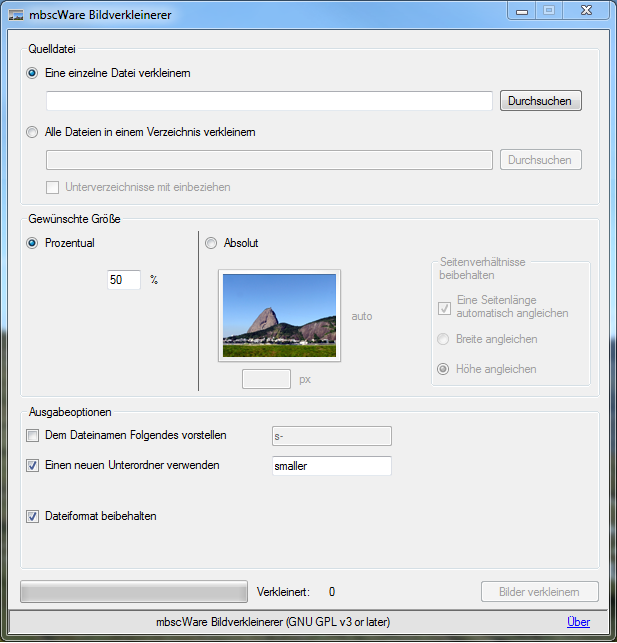Click the subfolder name field containing 'smaller'
Viewport: 617px width, 643px height.
coord(331,466)
